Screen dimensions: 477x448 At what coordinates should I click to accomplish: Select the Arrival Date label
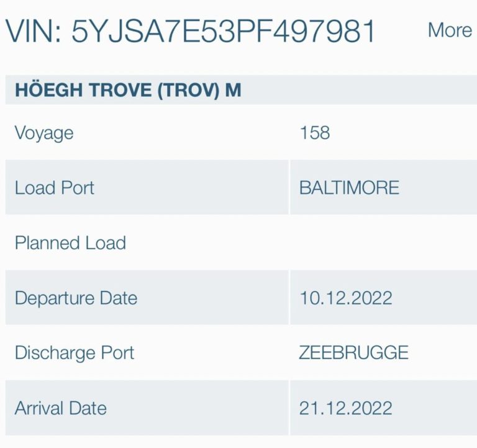(60, 408)
